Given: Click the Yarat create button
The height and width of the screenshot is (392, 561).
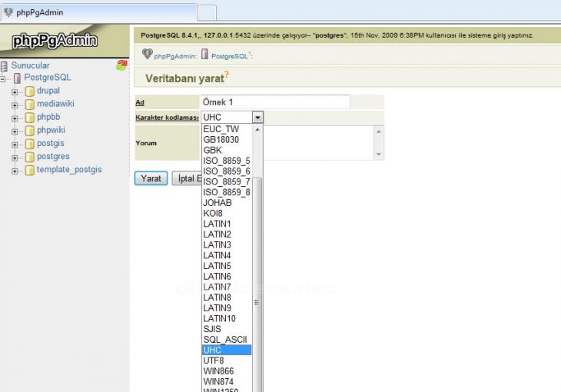Looking at the screenshot, I should coord(151,178).
